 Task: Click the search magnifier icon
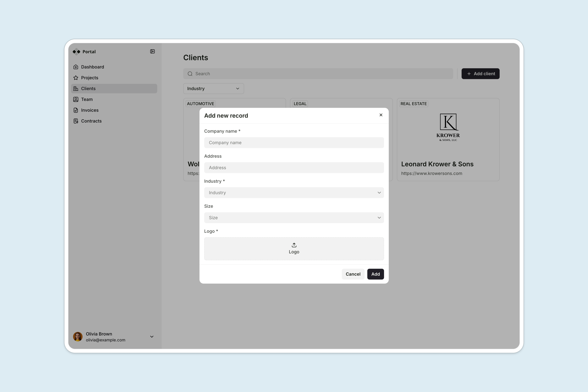[190, 74]
